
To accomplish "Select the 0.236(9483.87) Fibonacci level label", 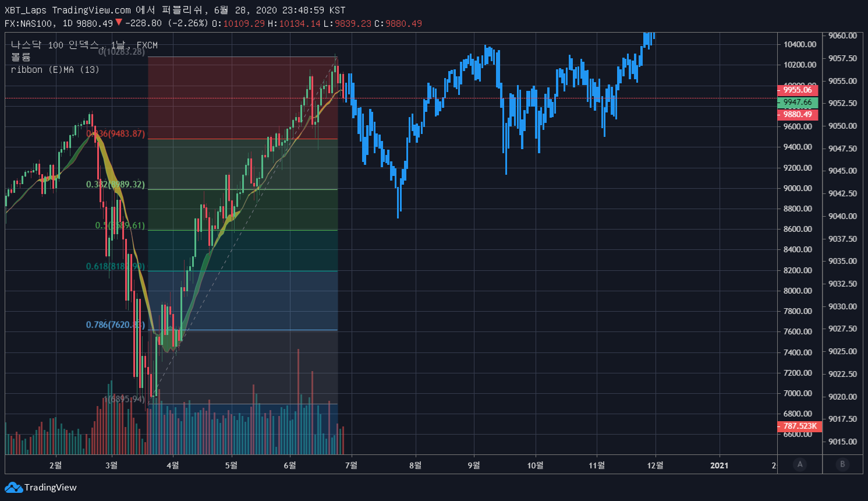I will [115, 133].
